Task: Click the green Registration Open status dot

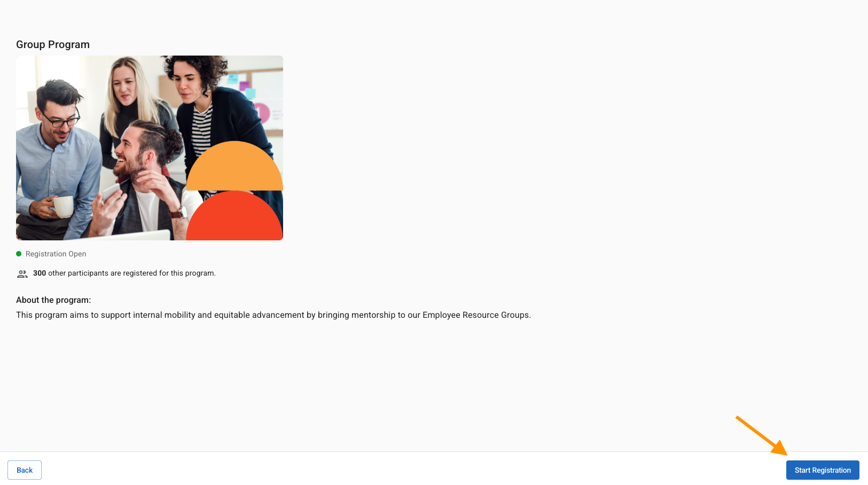Action: pyautogui.click(x=19, y=254)
